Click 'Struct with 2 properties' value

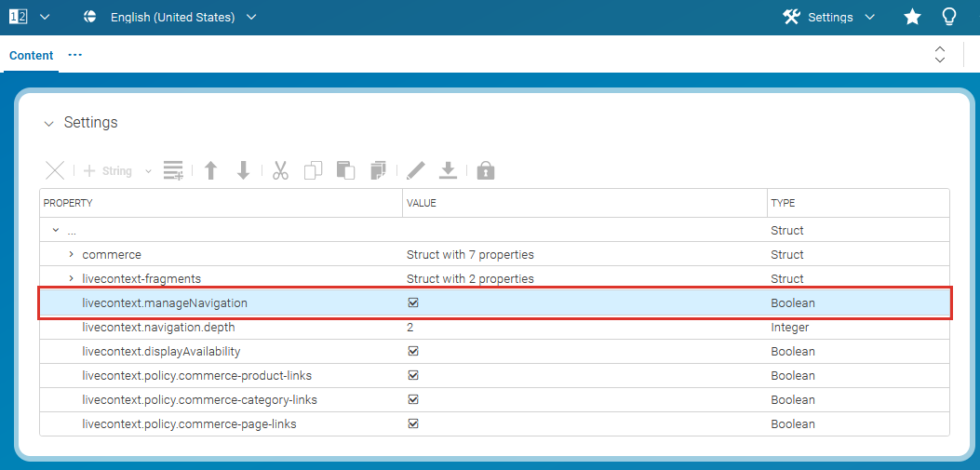point(470,278)
